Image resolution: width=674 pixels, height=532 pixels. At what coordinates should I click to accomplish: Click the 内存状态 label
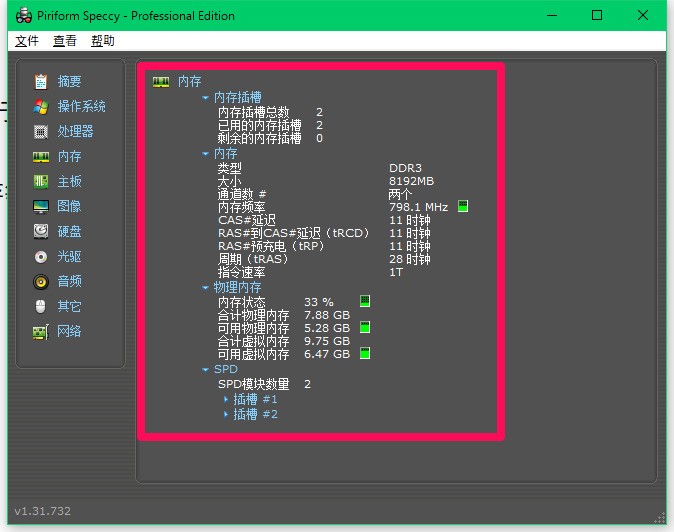(242, 302)
